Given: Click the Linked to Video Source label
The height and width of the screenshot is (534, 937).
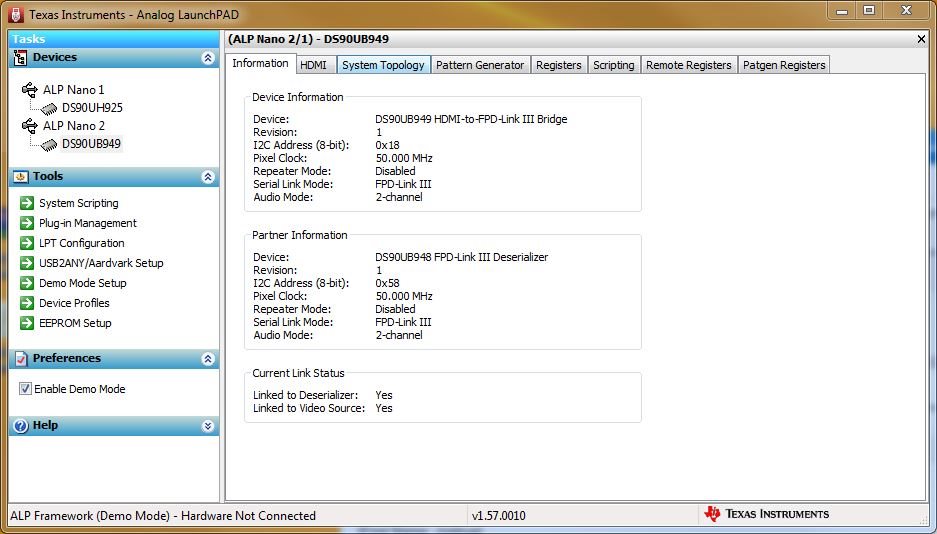Looking at the screenshot, I should pos(309,409).
